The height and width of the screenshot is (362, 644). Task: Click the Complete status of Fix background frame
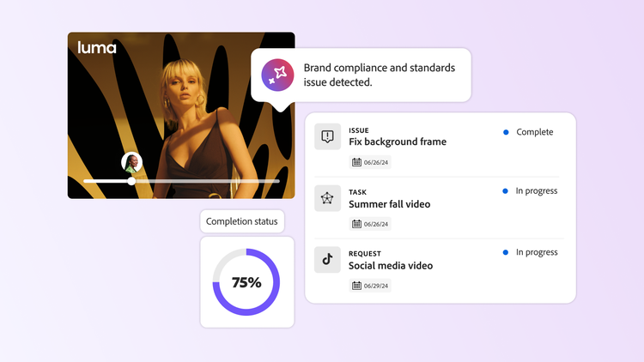coord(535,132)
